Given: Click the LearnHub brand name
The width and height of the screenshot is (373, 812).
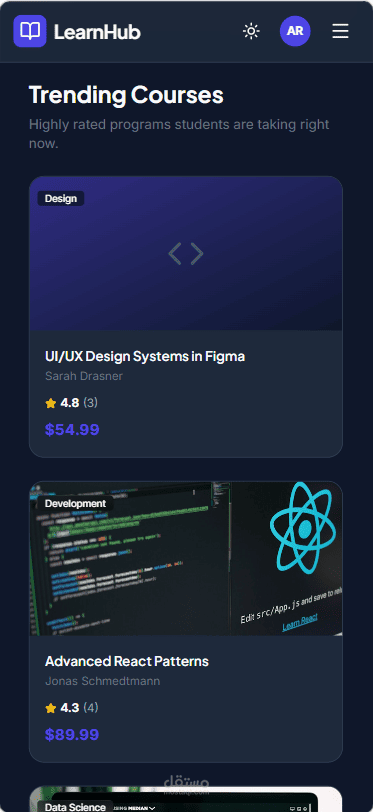Looking at the screenshot, I should 97,32.
